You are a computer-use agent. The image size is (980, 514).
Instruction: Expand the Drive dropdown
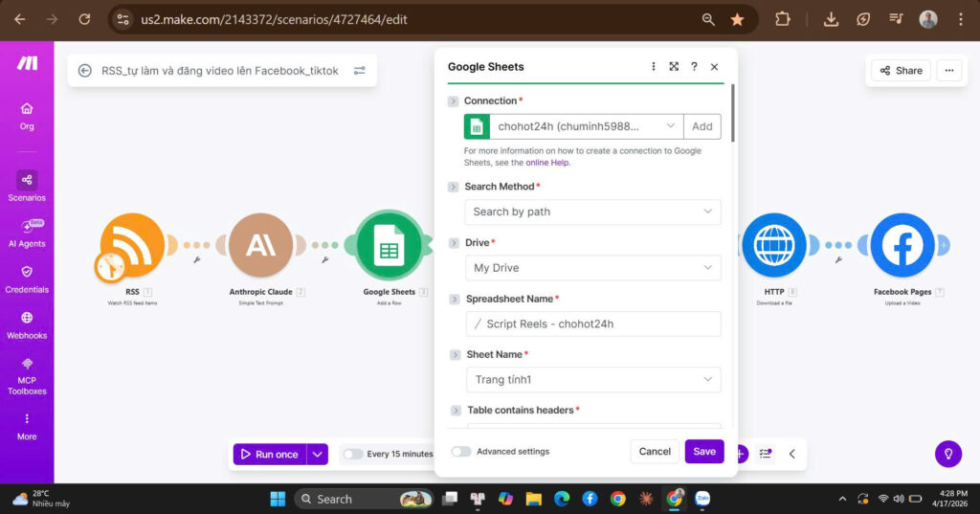pyautogui.click(x=592, y=268)
